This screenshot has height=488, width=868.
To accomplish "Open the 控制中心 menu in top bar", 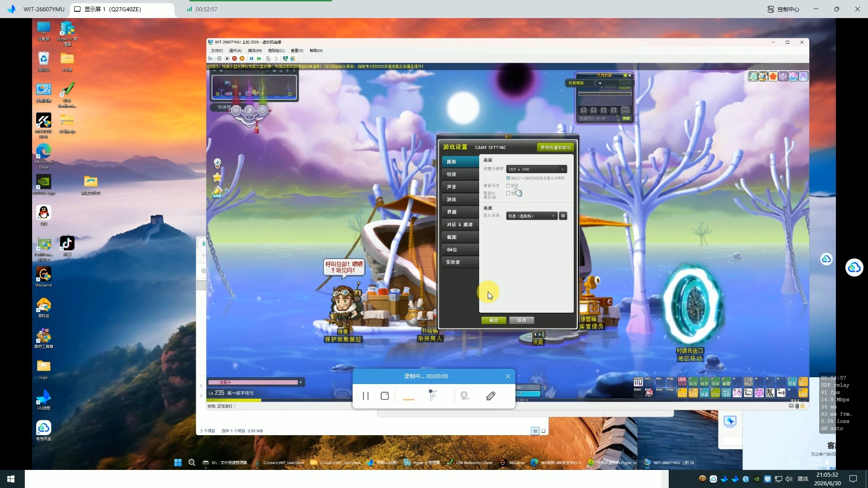I will [x=783, y=9].
